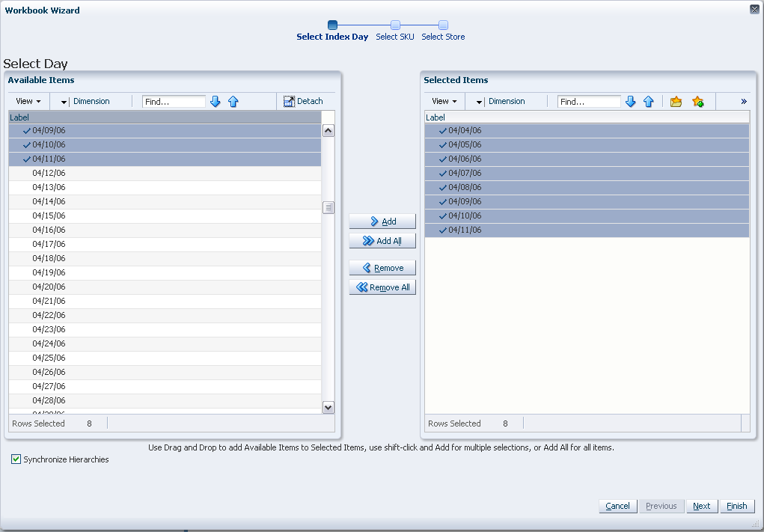Select 04/15/06 in Available Items
The height and width of the screenshot is (532, 764).
[165, 215]
